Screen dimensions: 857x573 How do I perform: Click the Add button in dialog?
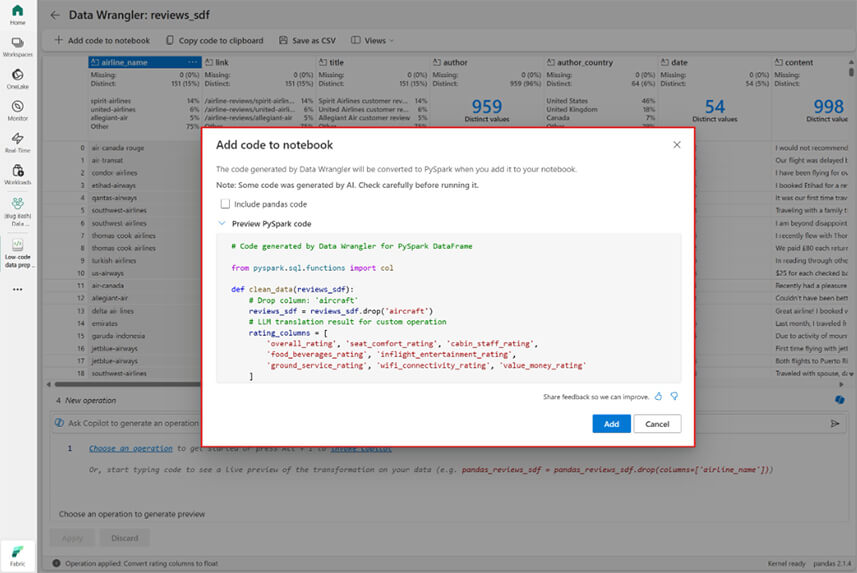click(611, 424)
